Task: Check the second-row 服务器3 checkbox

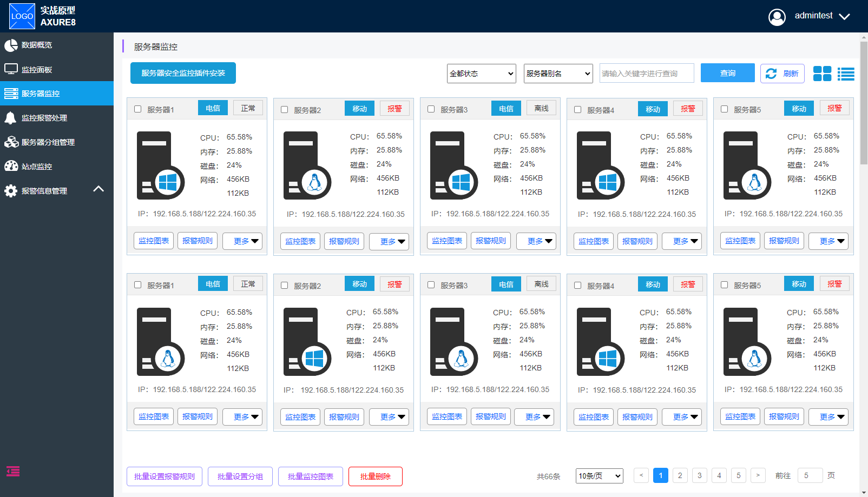Action: pyautogui.click(x=431, y=285)
